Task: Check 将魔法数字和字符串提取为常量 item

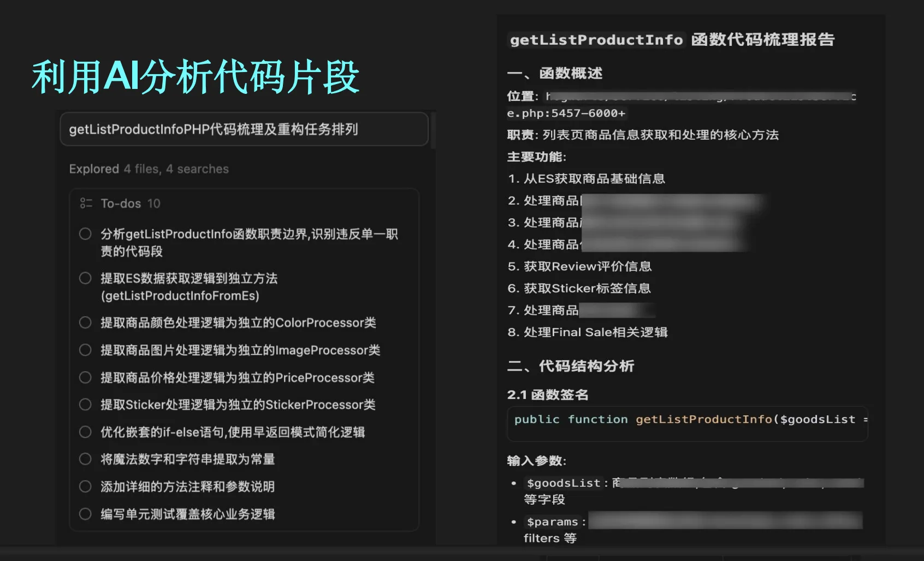Action: click(x=85, y=459)
